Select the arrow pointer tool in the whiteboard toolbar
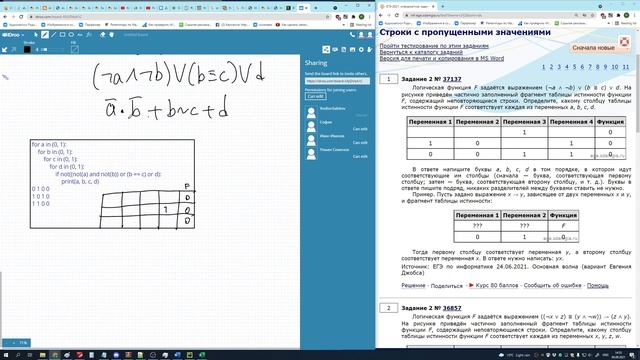The height and width of the screenshot is (360, 640). point(36,35)
